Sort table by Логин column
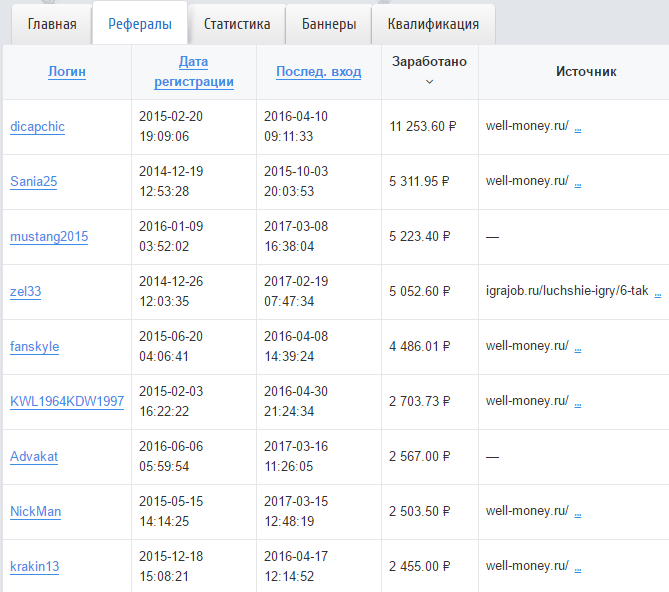The width and height of the screenshot is (669, 592). [x=67, y=72]
